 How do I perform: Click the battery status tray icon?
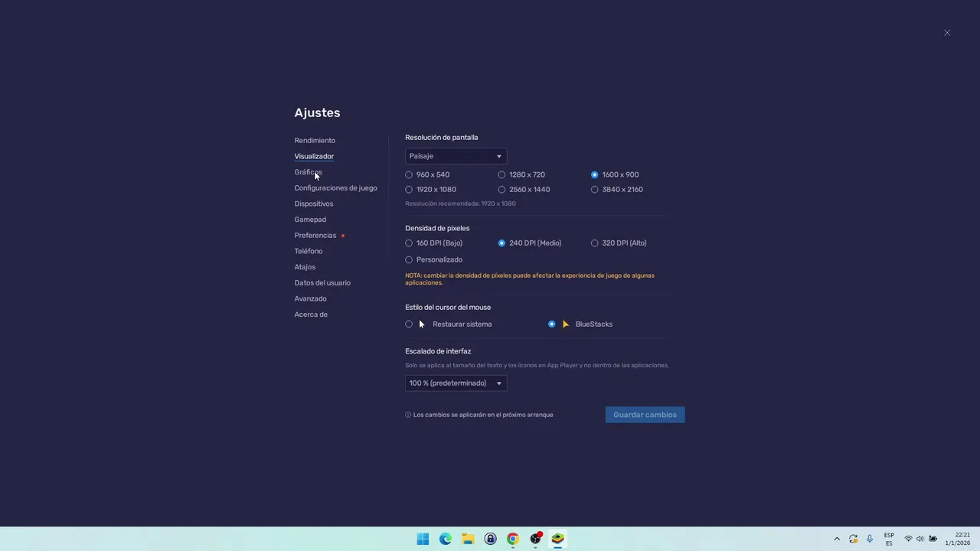pyautogui.click(x=933, y=539)
